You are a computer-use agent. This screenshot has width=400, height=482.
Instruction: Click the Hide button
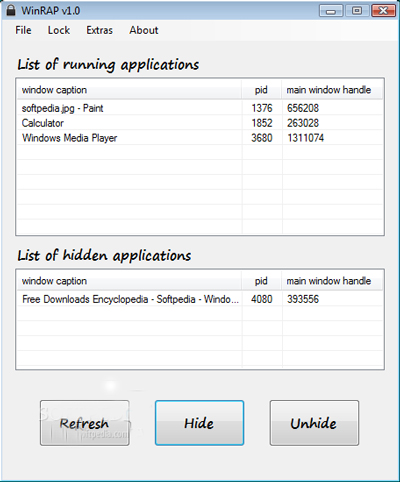tap(199, 423)
